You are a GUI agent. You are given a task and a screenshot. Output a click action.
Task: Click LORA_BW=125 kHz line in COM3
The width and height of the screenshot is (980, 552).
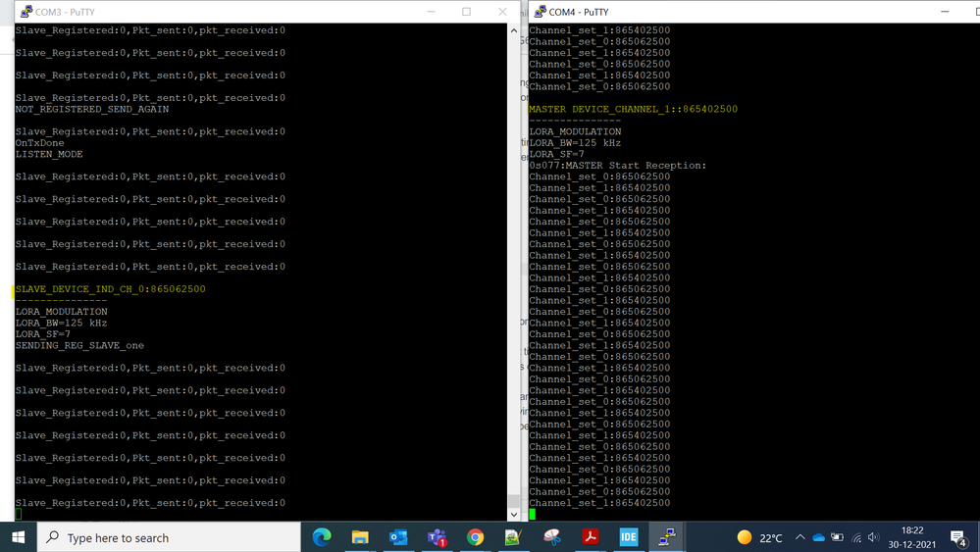61,323
